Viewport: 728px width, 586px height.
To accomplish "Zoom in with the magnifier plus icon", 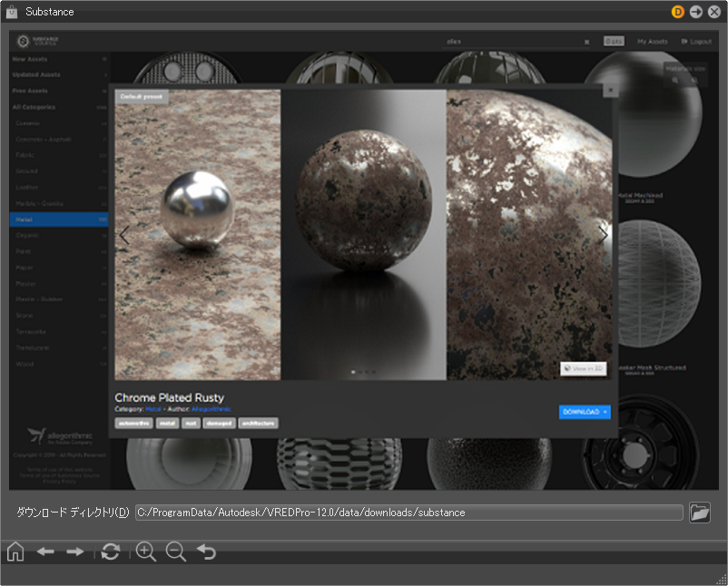I will pyautogui.click(x=146, y=552).
